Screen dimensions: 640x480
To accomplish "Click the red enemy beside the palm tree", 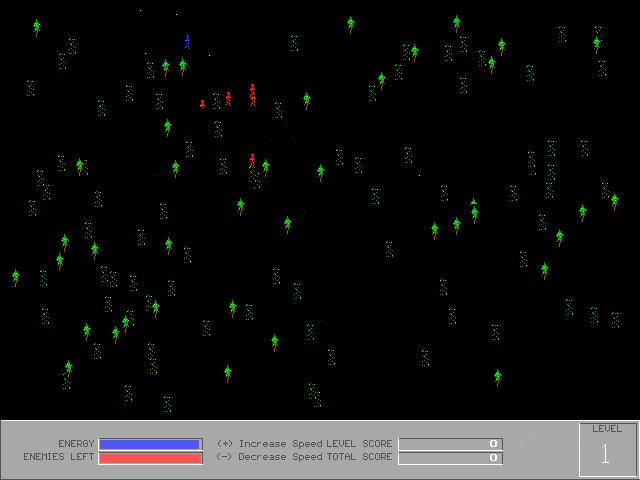I will point(252,160).
